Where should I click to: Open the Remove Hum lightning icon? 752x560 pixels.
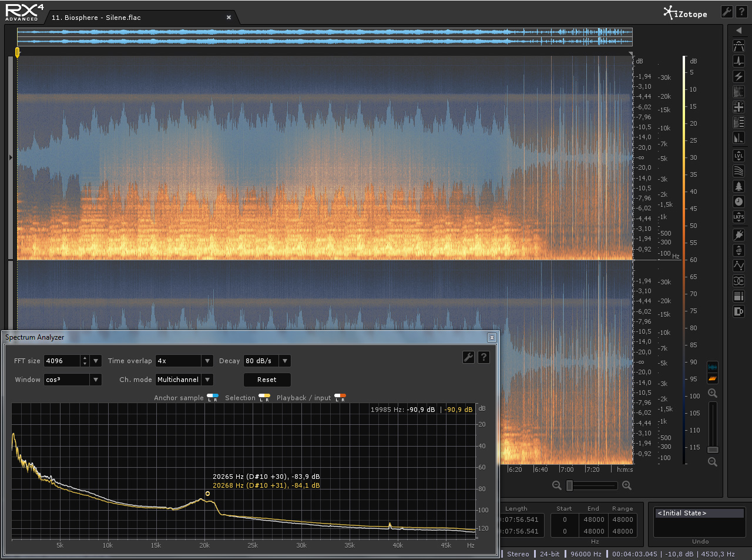[x=738, y=76]
